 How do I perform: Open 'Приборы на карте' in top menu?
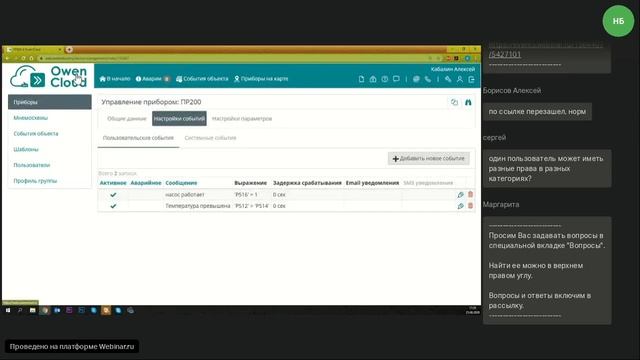pos(261,79)
